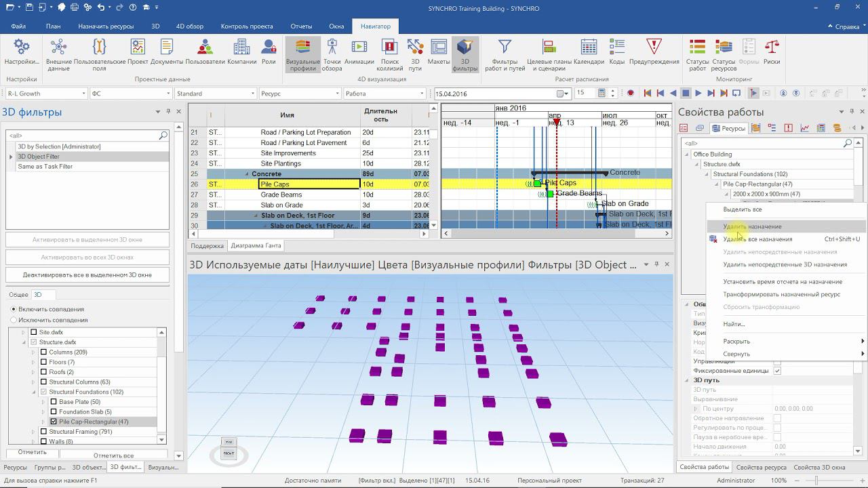The width and height of the screenshot is (868, 488).
Task: Adjust the zoom slider in status bar
Action: [816, 481]
